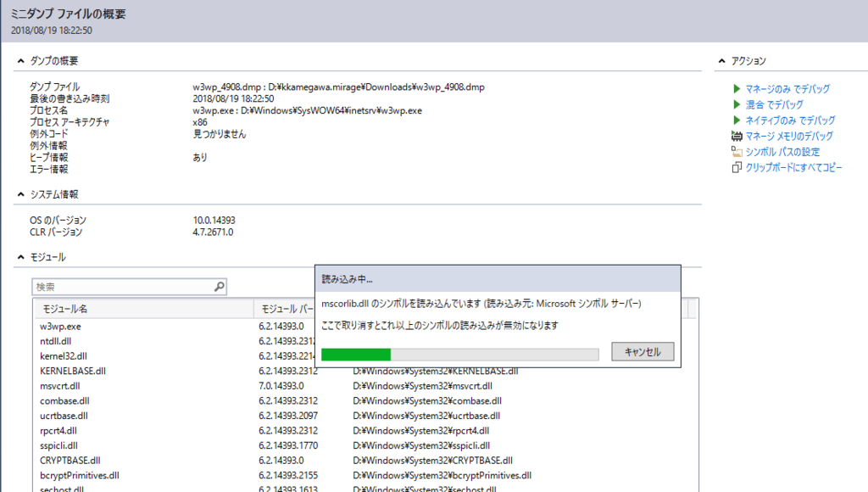Click the symbol loading progress bar
868x492 pixels.
pos(460,355)
